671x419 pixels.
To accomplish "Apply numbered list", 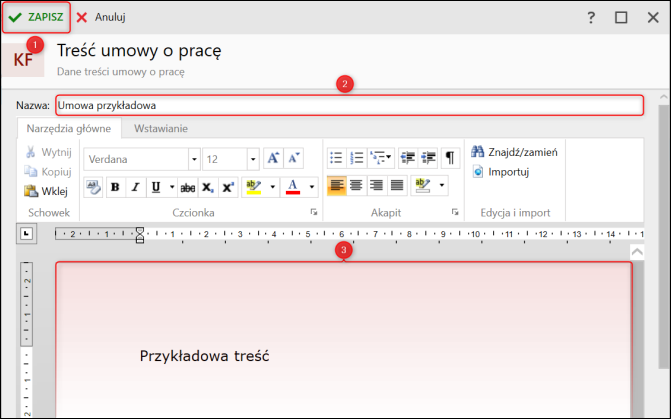I will (356, 158).
